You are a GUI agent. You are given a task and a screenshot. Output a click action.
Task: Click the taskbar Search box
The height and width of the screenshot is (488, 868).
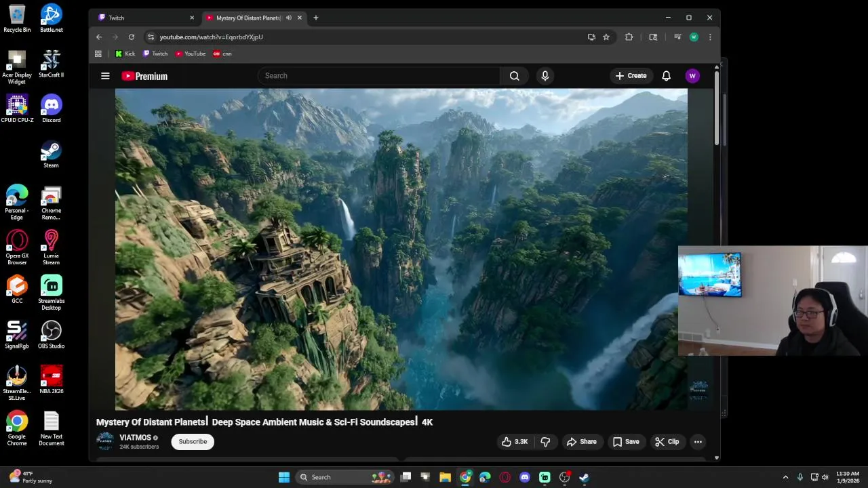[x=344, y=477]
